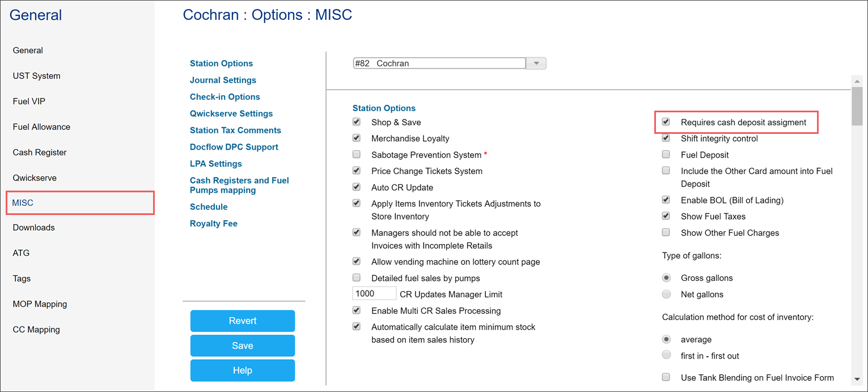Open Docflow DPC Support link
The height and width of the screenshot is (392, 868).
[x=234, y=147]
